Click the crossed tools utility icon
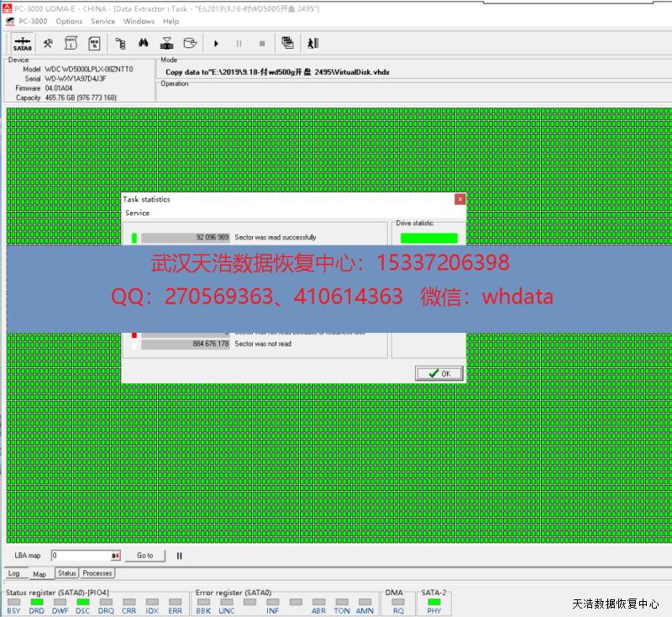The image size is (672, 617). [x=48, y=43]
